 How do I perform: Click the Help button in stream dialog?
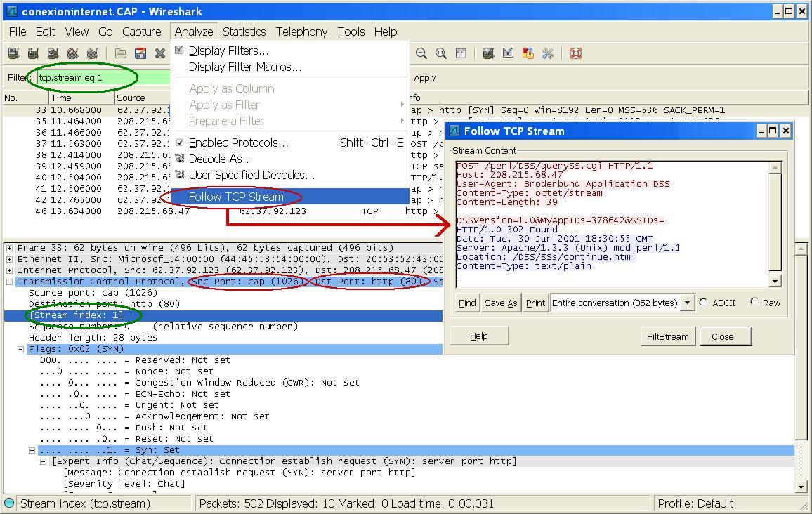pyautogui.click(x=479, y=336)
